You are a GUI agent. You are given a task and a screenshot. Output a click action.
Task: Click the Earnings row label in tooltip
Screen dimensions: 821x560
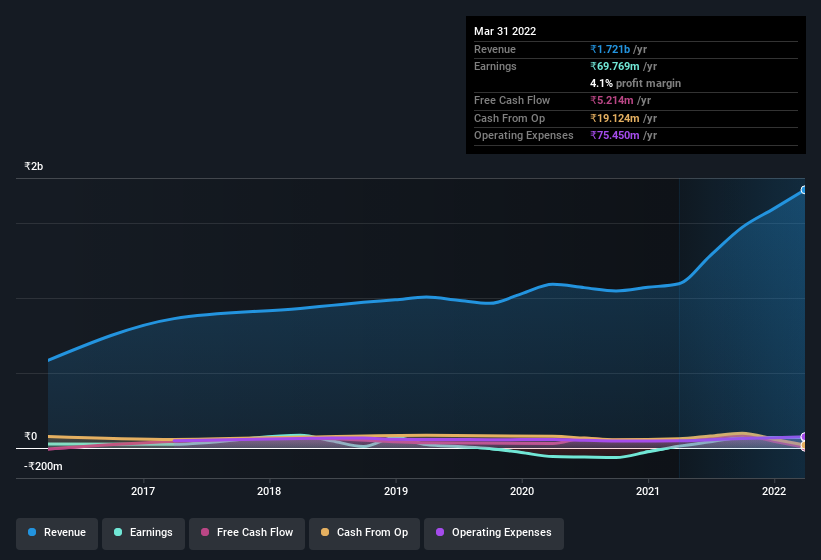(495, 66)
